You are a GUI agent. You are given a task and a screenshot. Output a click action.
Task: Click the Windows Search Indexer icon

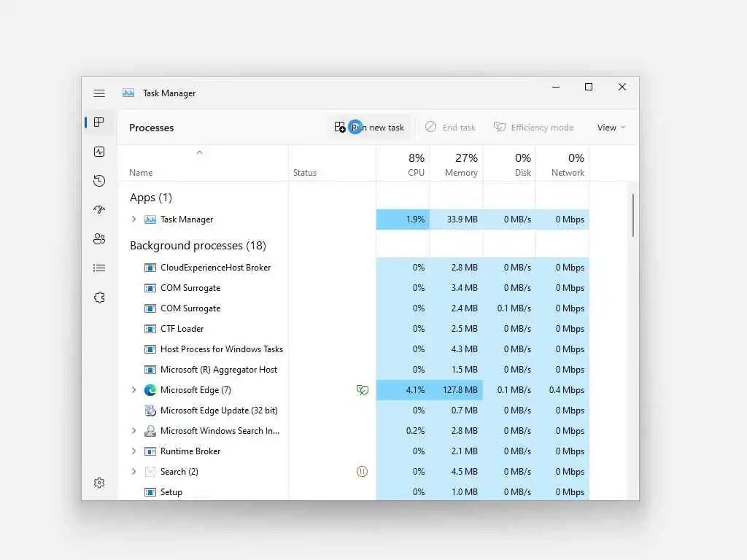(150, 431)
